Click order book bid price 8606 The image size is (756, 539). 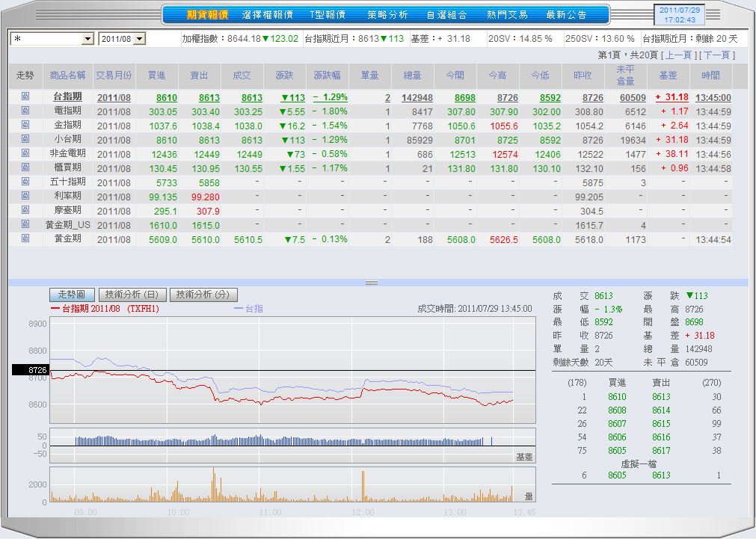617,437
